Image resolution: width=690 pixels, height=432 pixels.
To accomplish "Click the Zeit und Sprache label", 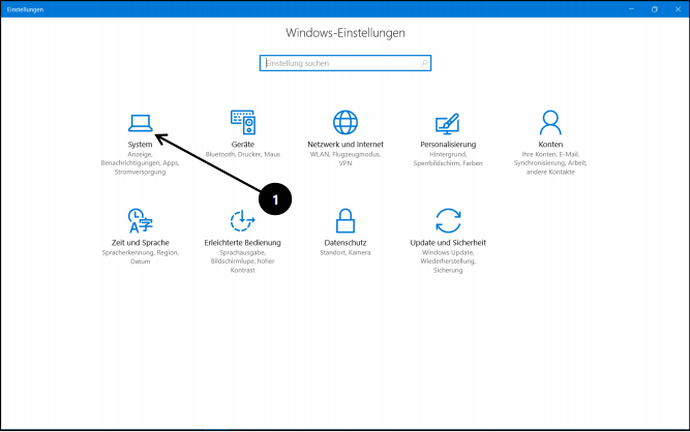I will 140,242.
